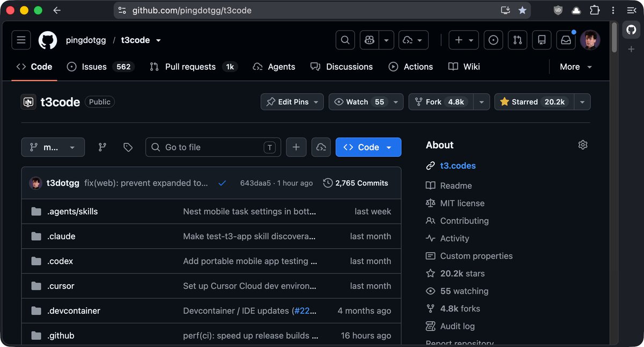This screenshot has height=347, width=644.
Task: Click the Watch button
Action: coord(359,102)
